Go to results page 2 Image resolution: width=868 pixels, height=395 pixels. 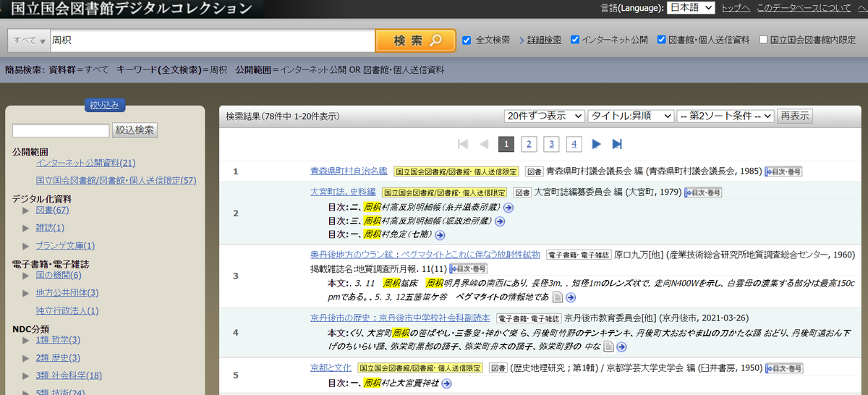coord(529,144)
